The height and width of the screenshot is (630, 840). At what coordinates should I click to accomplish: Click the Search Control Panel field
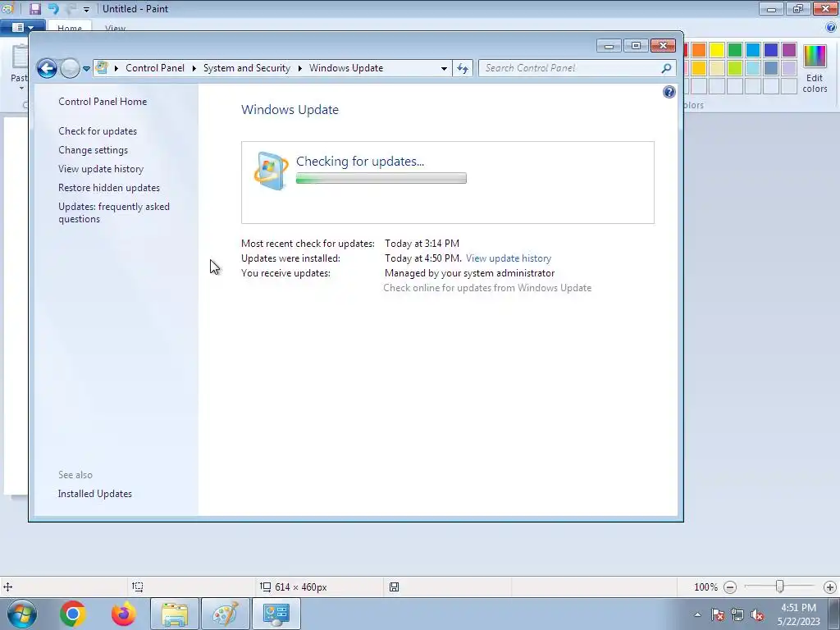[571, 68]
